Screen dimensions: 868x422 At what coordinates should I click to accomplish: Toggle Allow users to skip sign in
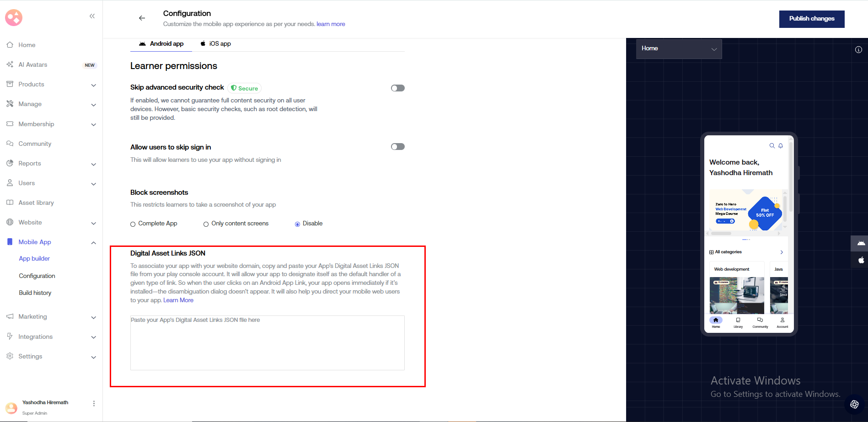(x=397, y=147)
